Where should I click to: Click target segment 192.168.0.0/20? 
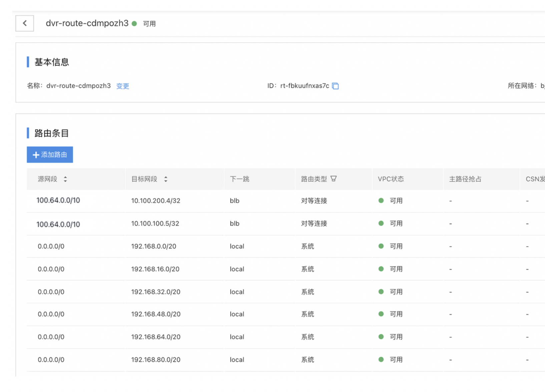[154, 246]
